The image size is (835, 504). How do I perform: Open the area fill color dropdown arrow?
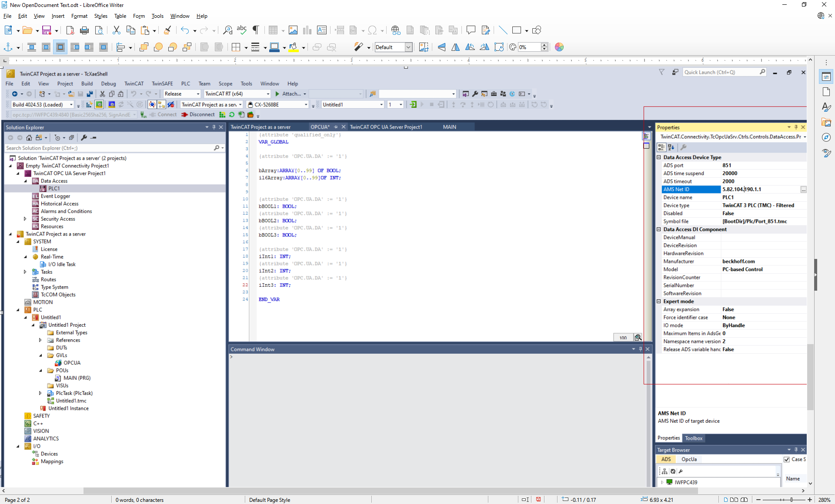(x=304, y=47)
